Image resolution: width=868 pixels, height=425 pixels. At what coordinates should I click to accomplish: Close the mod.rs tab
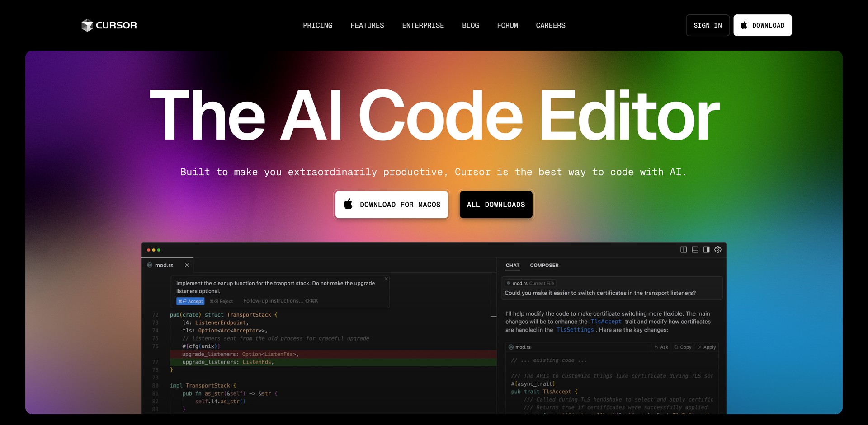[187, 265]
